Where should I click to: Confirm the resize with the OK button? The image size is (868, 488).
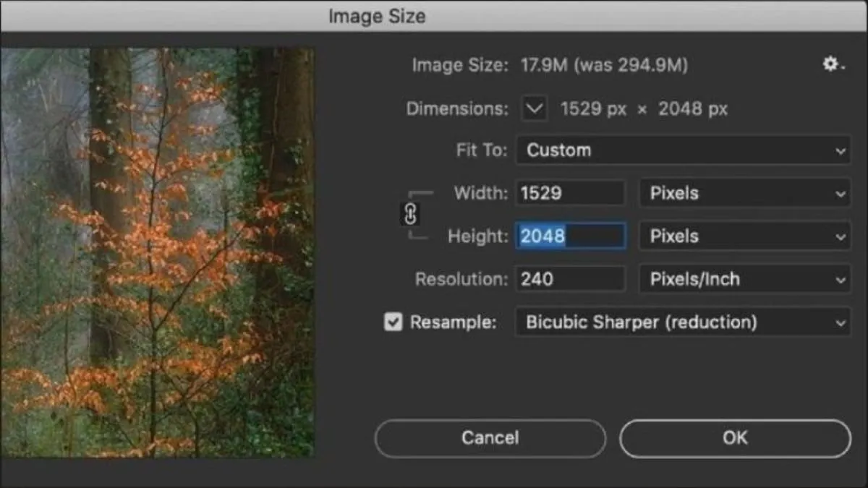coord(735,438)
